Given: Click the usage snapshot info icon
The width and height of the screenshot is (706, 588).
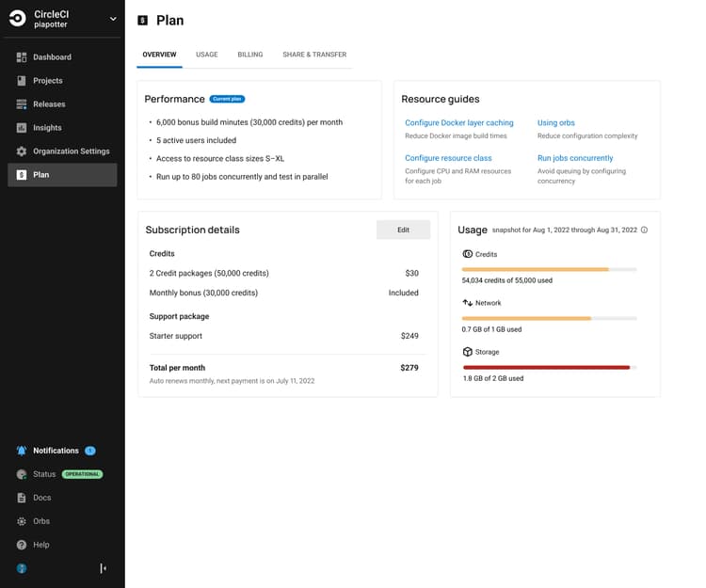Looking at the screenshot, I should (644, 230).
